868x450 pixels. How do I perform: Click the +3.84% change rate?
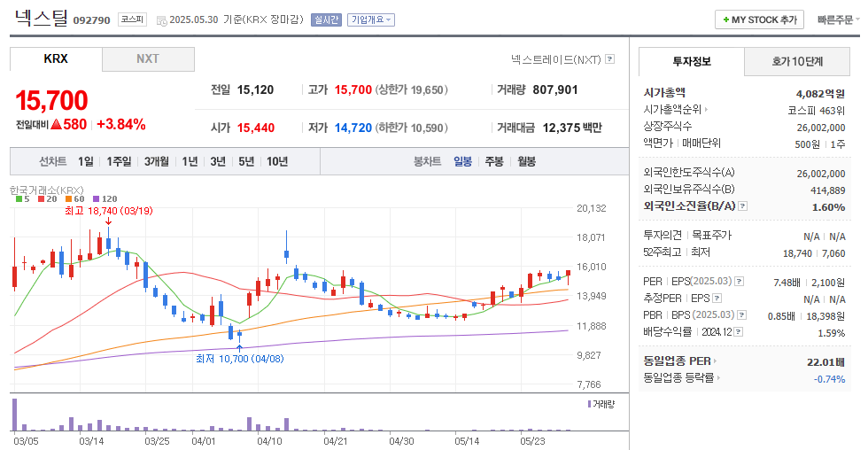click(x=121, y=125)
